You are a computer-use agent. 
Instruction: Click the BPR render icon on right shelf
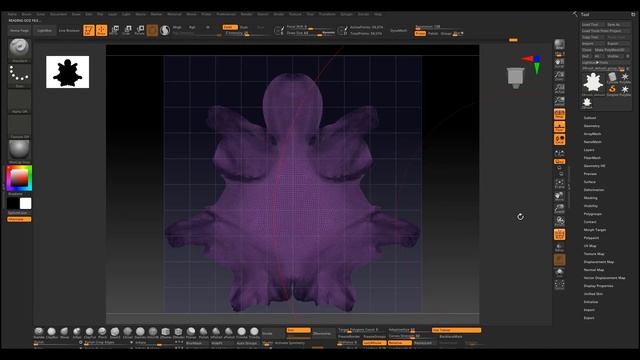[559, 44]
